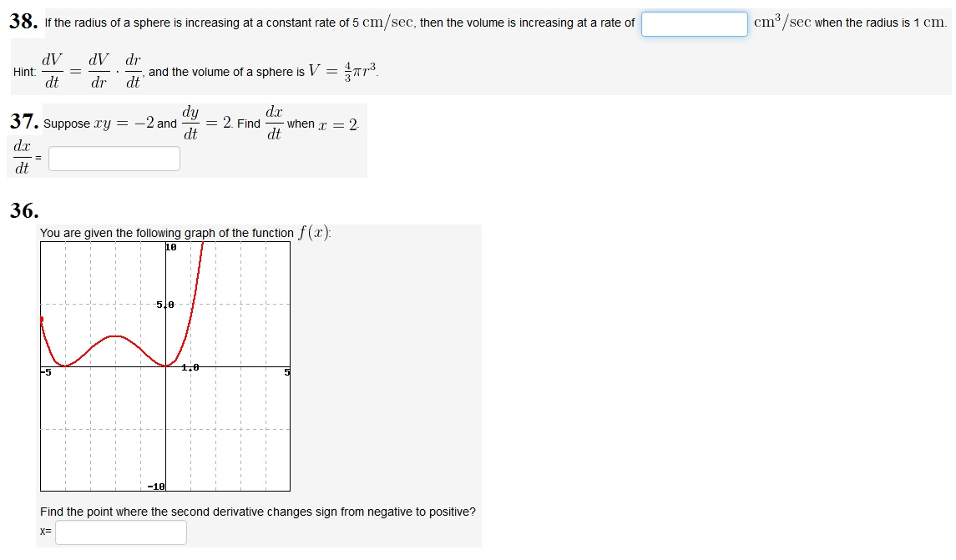
Task: Select the problem 38 heading number
Action: 23,20
